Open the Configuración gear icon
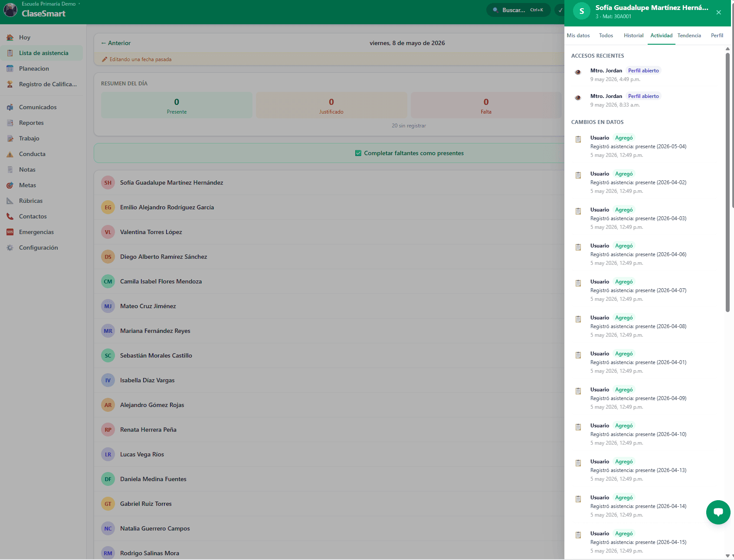 click(10, 247)
